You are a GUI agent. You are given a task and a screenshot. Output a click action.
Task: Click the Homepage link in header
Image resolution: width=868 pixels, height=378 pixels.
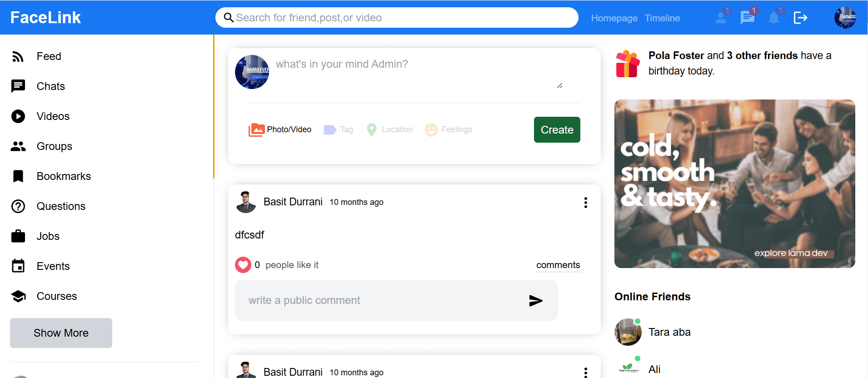(x=614, y=18)
